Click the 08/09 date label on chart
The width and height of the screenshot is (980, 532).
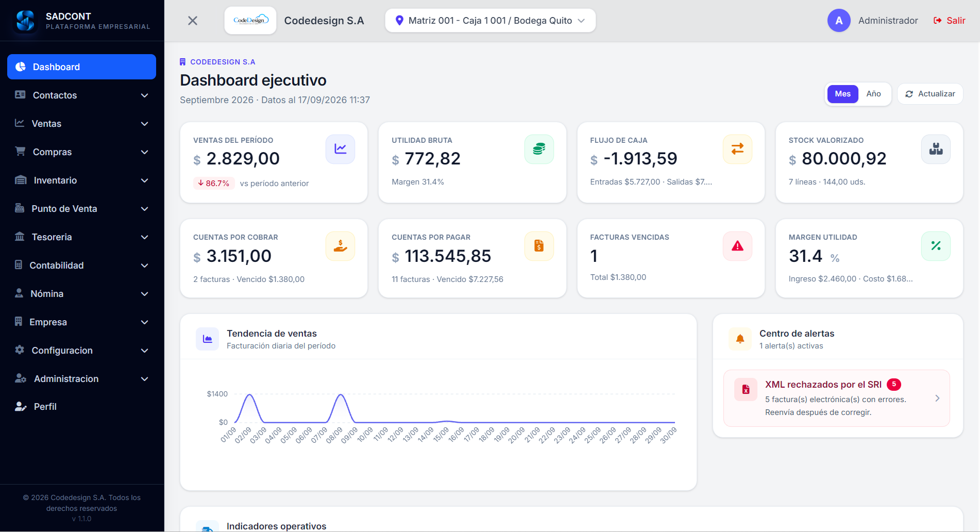(x=334, y=435)
